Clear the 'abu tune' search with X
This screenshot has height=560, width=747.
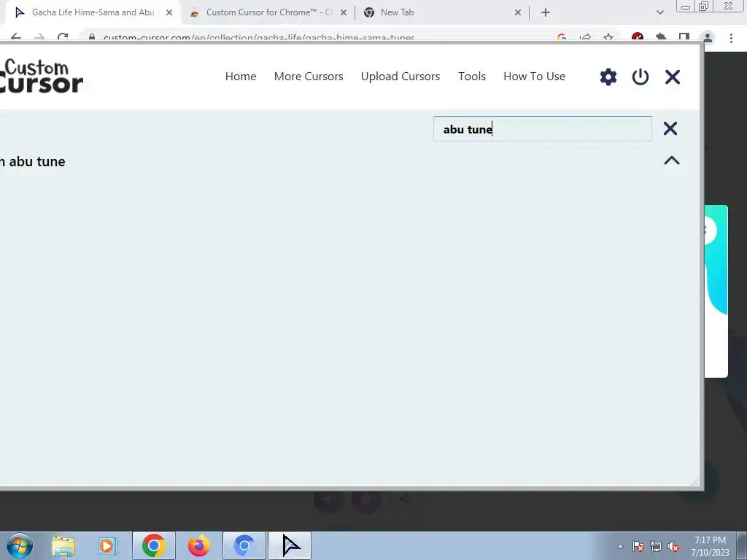click(x=670, y=128)
